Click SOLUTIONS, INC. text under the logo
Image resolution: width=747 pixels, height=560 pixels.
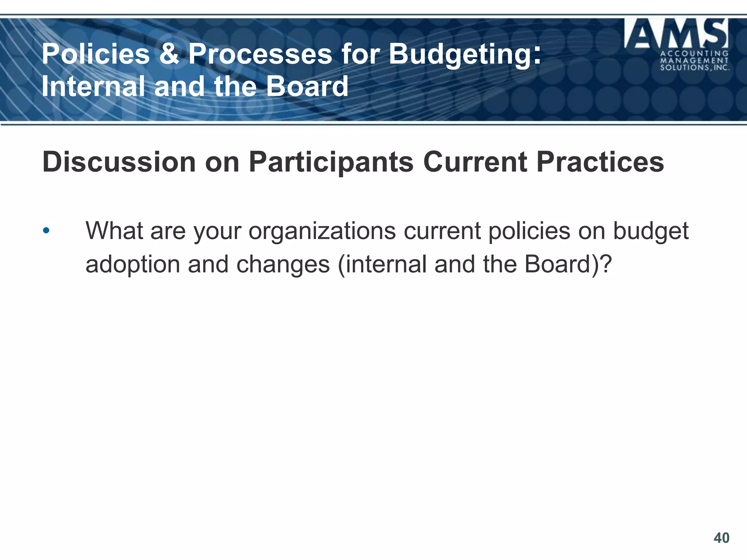695,68
